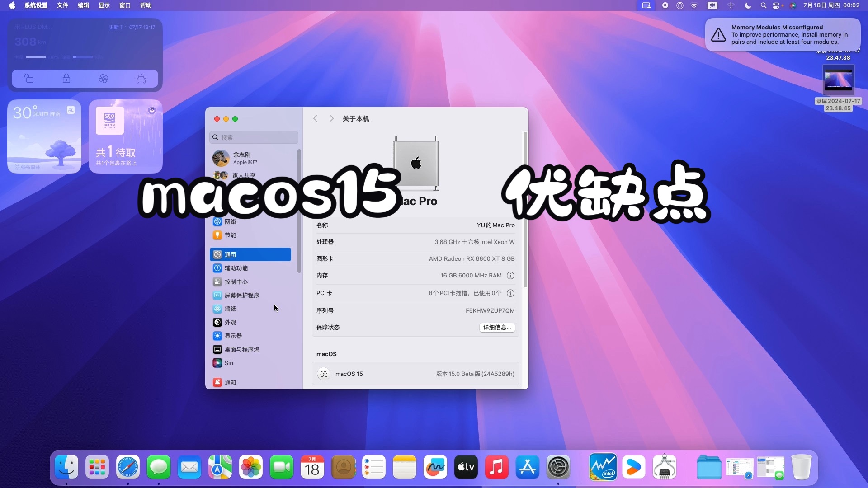Open 显示 menu

coord(104,5)
